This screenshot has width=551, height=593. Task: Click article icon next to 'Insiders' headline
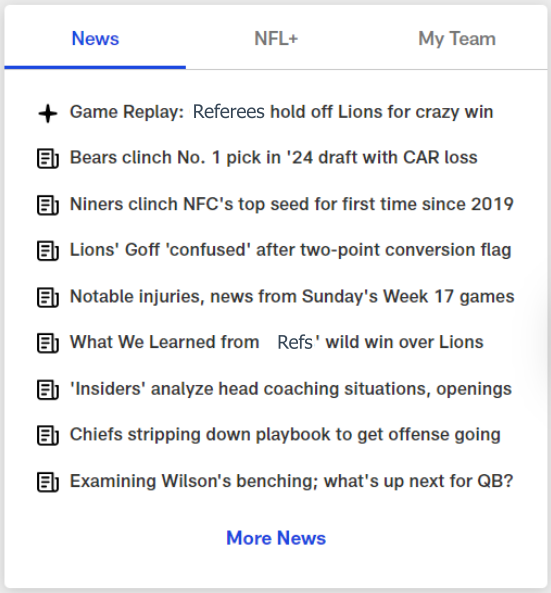[x=48, y=390]
